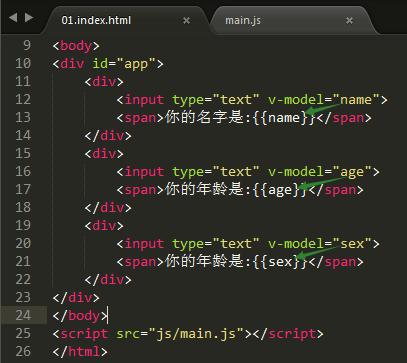
Task: Click line number 24 in gutter
Action: (x=23, y=315)
